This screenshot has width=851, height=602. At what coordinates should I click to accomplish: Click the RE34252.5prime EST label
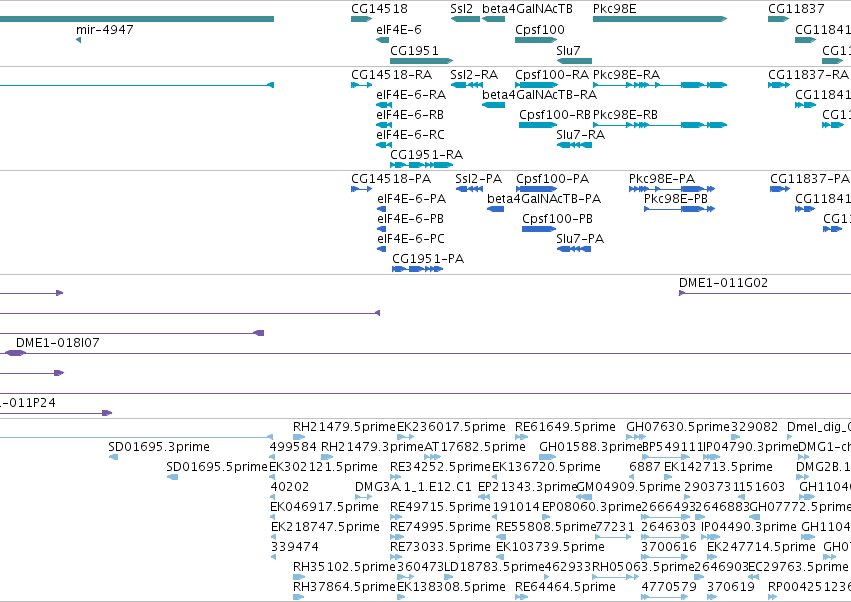441,467
